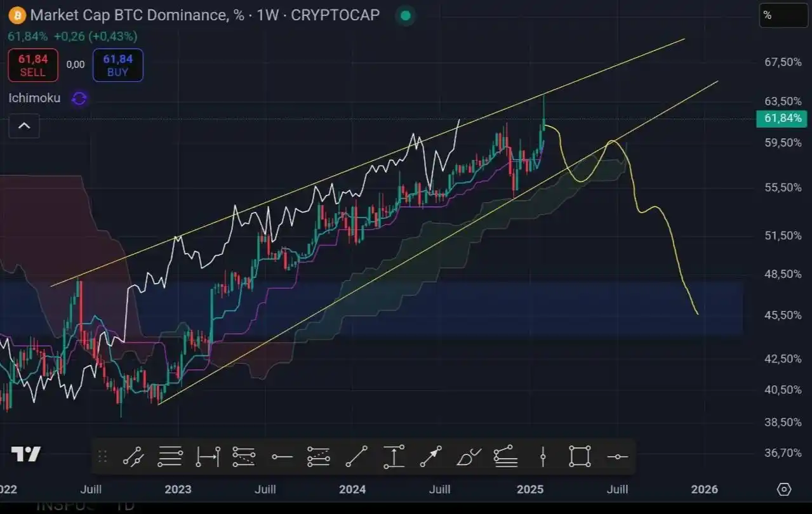Click the 2023 time axis label

[x=177, y=489]
